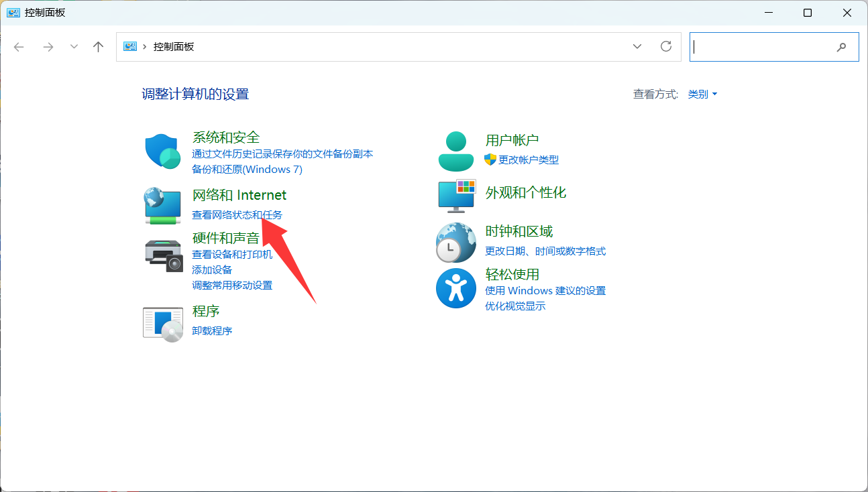Select the 硬件和声音 printer icon
Viewport: 868px width, 492px height.
[162, 255]
